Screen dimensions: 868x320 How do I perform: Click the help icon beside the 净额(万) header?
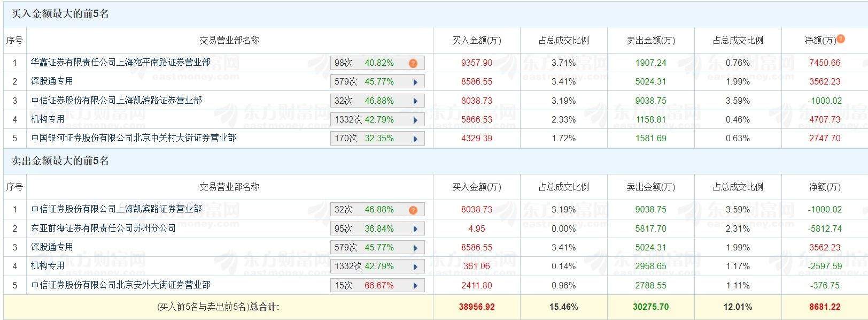[841, 39]
